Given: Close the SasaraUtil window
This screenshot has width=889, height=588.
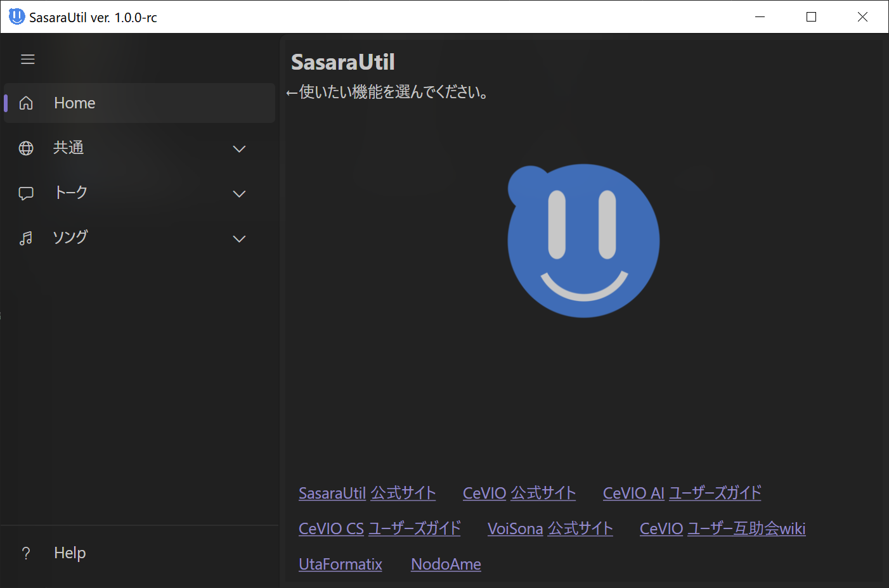Looking at the screenshot, I should point(862,17).
